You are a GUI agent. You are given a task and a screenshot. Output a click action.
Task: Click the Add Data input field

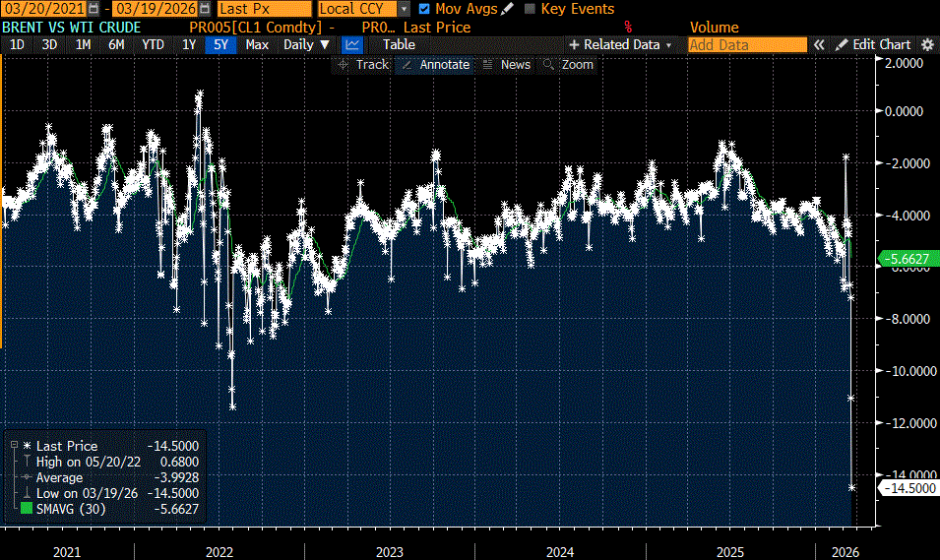pos(746,44)
